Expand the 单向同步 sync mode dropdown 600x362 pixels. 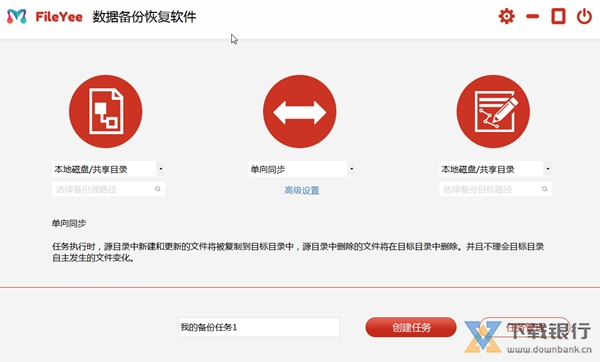click(351, 169)
